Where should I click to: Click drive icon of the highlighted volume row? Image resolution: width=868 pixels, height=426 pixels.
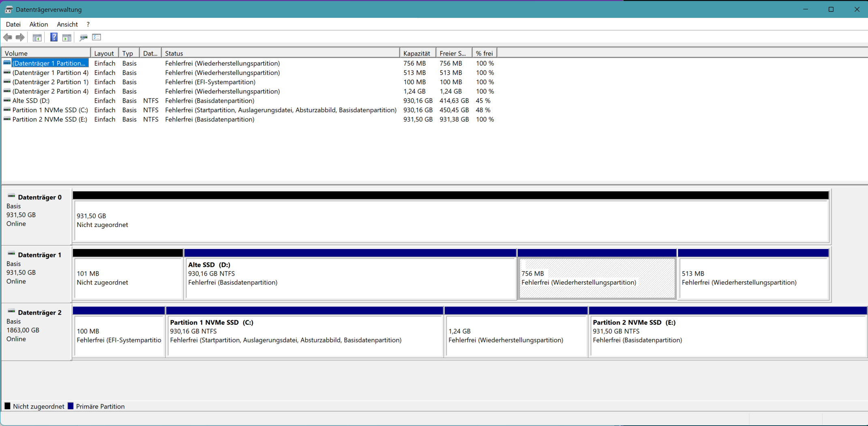click(7, 63)
